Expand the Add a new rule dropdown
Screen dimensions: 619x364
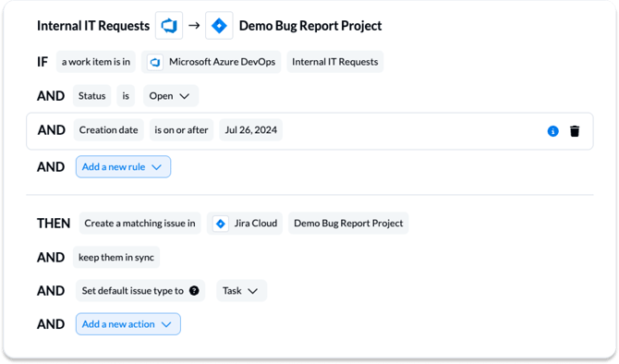(x=123, y=167)
